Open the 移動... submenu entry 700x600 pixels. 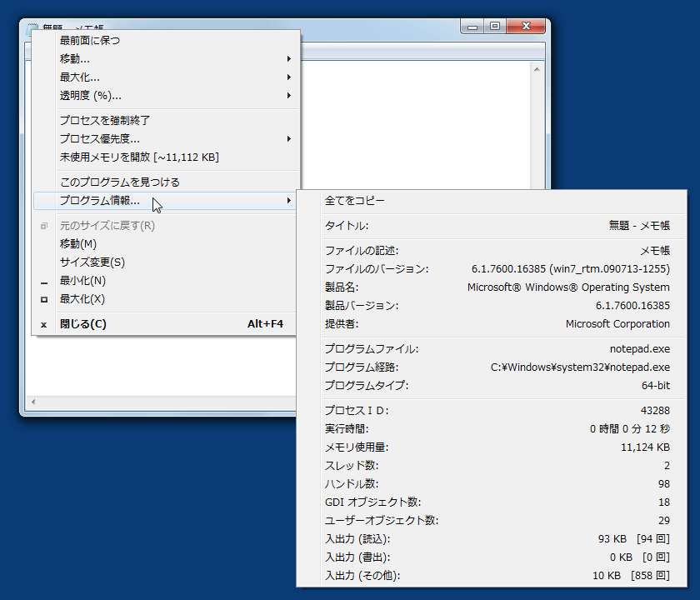[166, 59]
